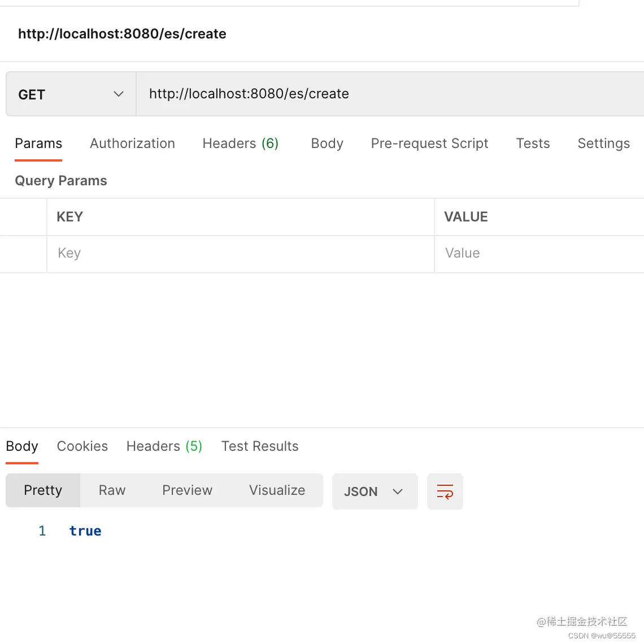Open the Authorization tab
This screenshot has height=644, width=644.
[132, 143]
